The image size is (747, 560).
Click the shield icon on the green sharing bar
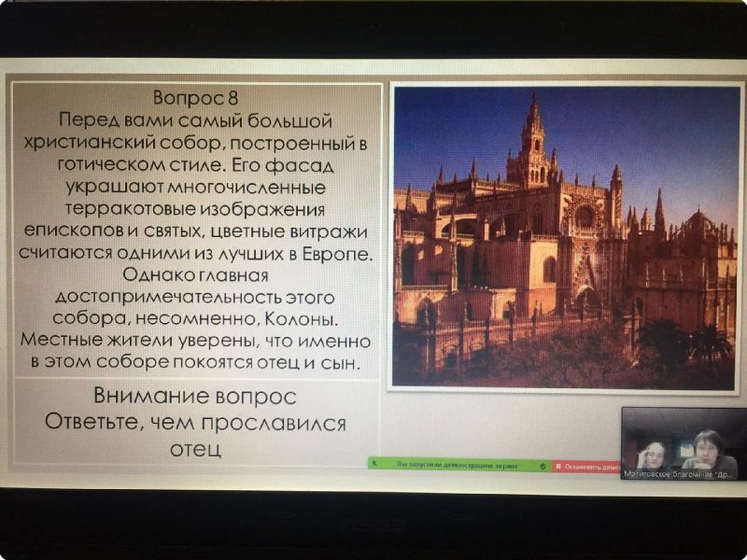543,464
